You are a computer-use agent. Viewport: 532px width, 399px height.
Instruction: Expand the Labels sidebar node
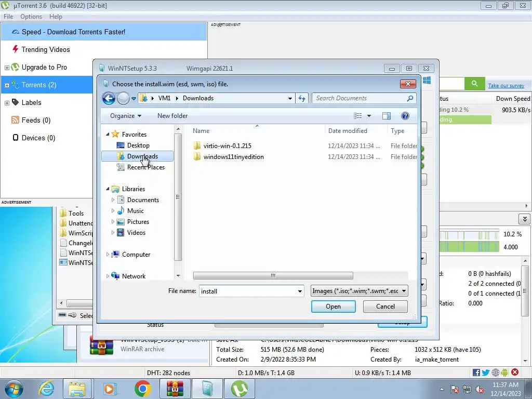tap(7, 103)
